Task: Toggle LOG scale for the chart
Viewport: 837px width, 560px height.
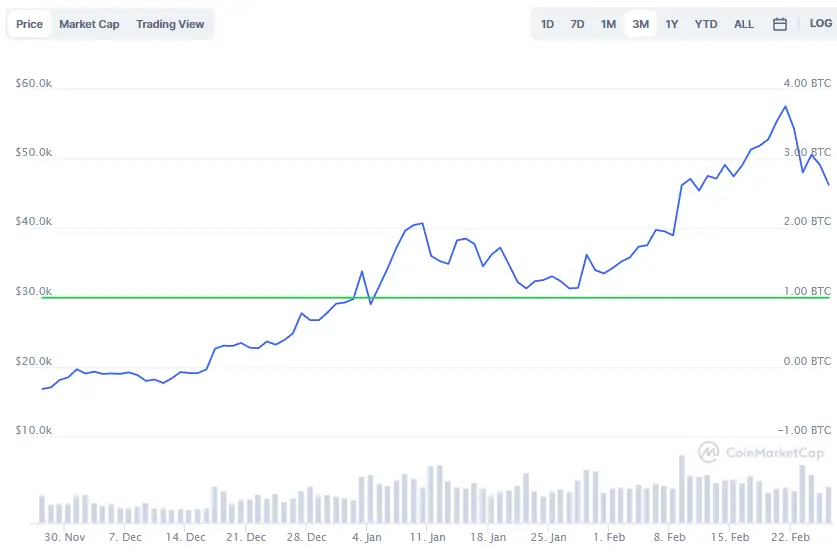Action: (820, 23)
